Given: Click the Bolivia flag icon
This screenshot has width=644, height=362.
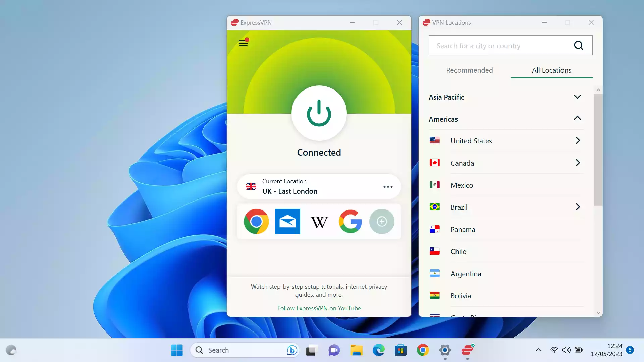Looking at the screenshot, I should point(435,295).
